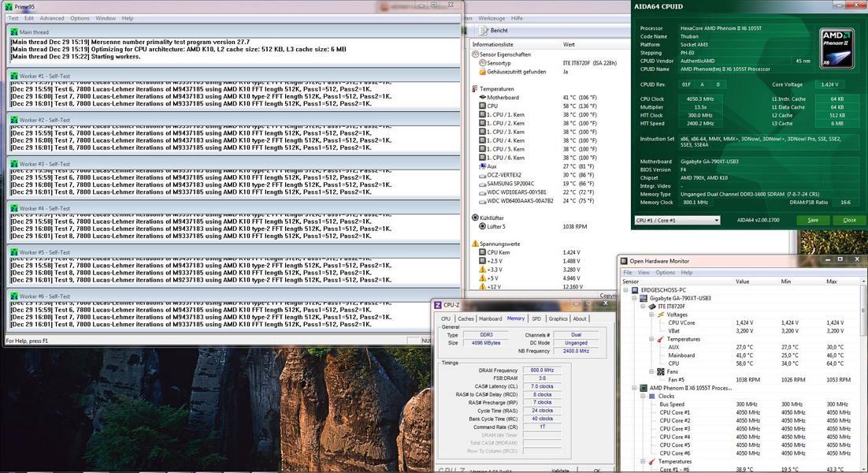Viewport: 868px width, 473px height.
Task: Click the CPU-Z title bar icon
Action: (438, 304)
